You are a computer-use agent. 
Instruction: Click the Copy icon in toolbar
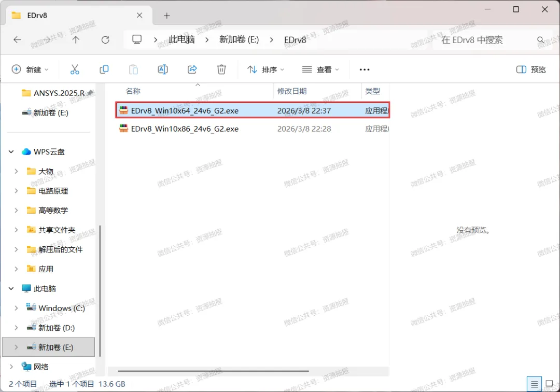[x=104, y=69]
